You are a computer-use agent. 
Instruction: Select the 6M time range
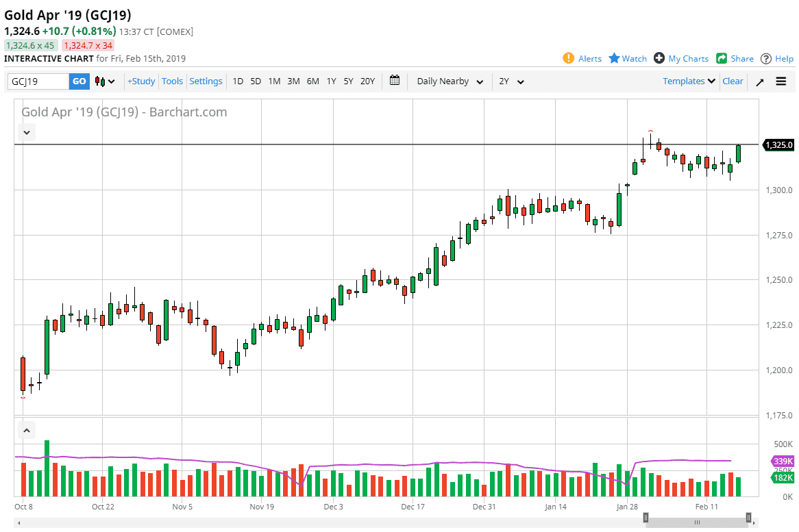[312, 81]
